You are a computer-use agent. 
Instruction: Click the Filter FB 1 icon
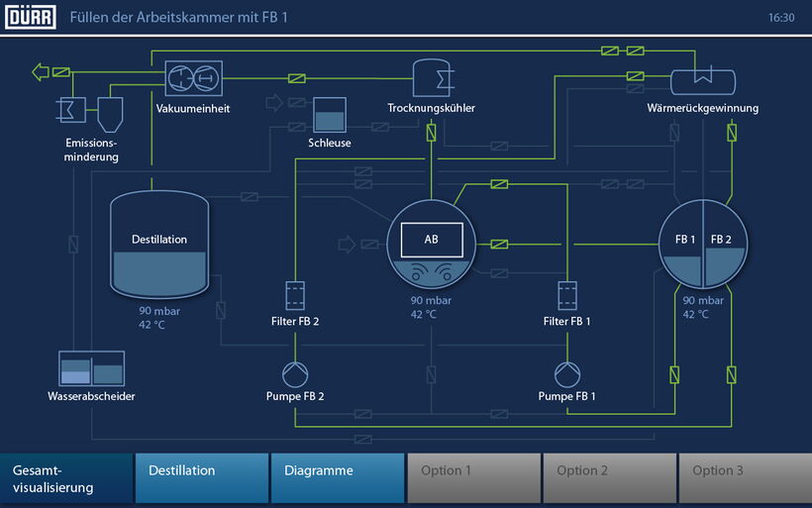click(x=567, y=296)
